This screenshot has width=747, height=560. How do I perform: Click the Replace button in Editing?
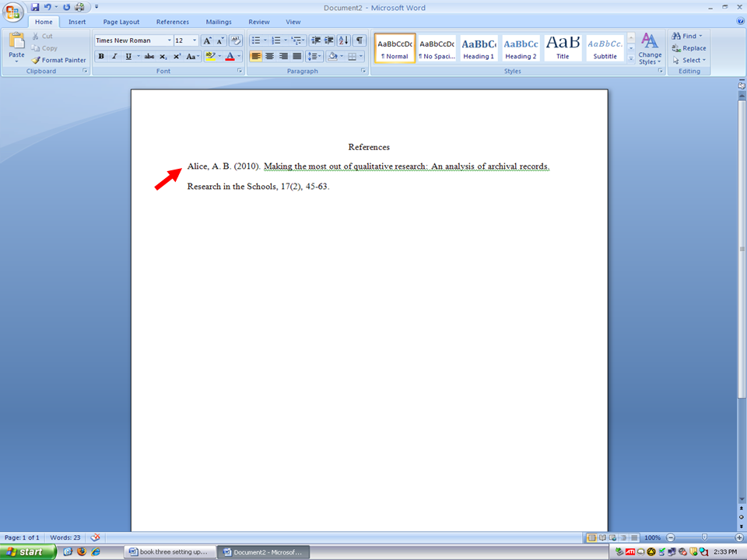[689, 48]
